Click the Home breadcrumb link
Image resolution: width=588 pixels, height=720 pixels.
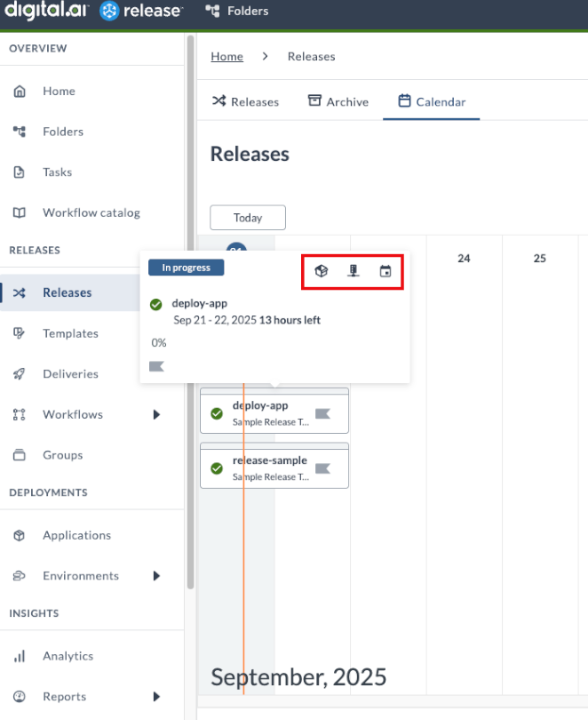(226, 57)
